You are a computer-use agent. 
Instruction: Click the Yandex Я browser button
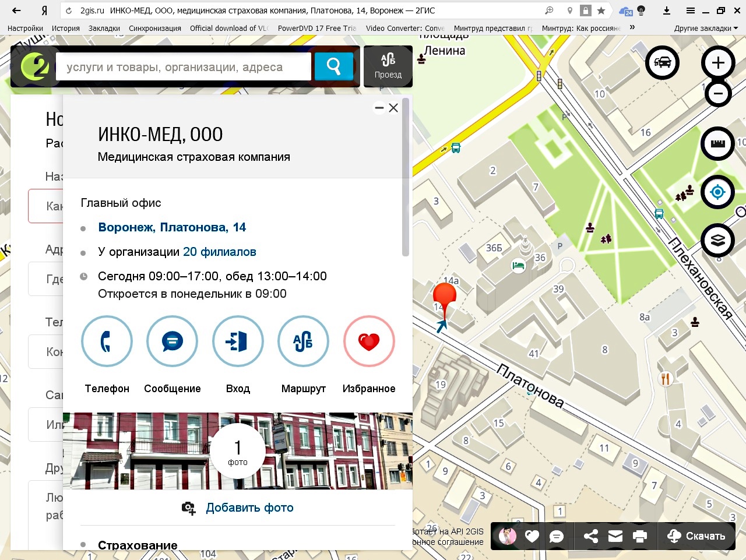pyautogui.click(x=44, y=10)
